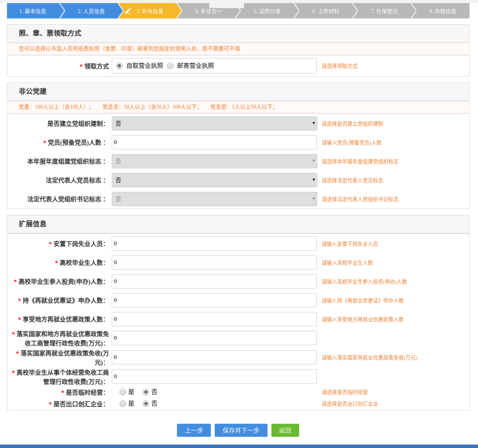This screenshot has height=448, width=478.
Task: Click the hint 请选择法定代表人党员标志
Action: tap(352, 180)
